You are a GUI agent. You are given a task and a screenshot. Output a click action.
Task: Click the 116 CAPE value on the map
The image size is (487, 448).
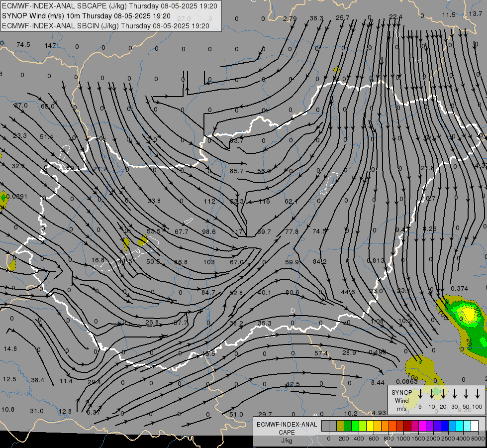(x=264, y=202)
